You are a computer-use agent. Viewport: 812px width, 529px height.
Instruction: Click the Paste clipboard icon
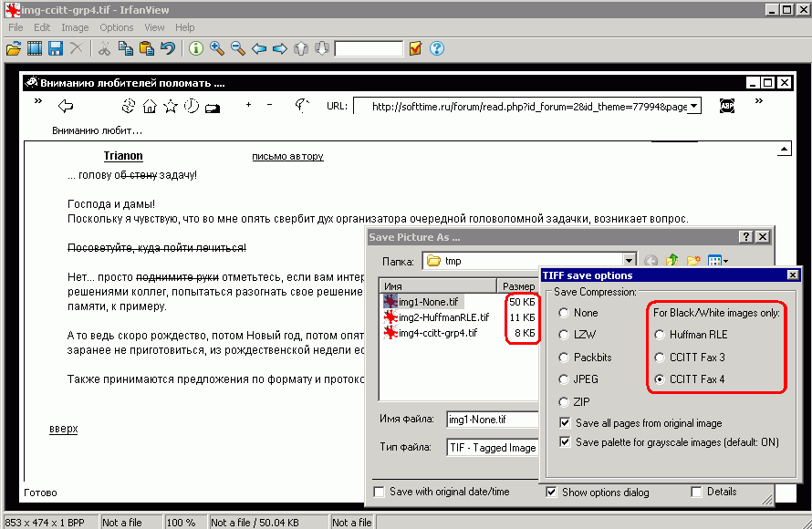point(147,48)
